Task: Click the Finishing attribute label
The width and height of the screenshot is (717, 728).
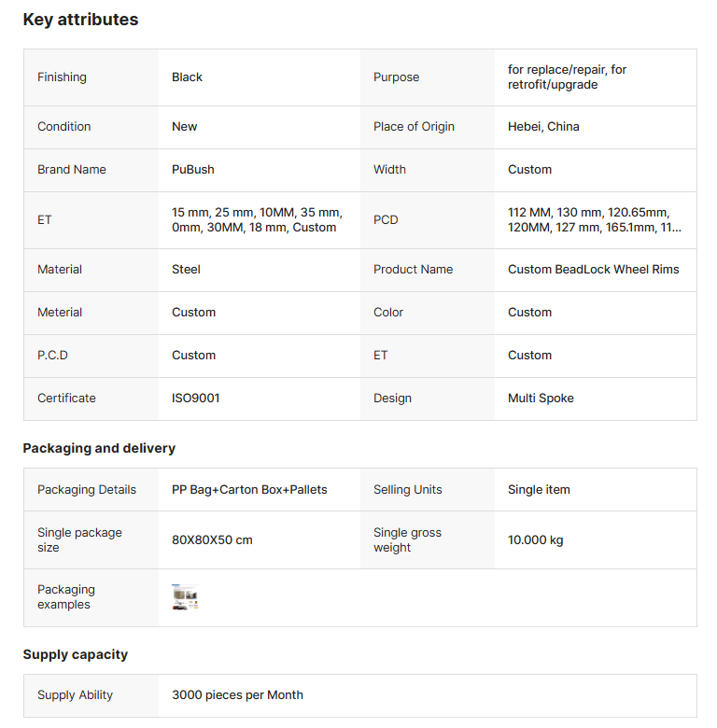Action: pos(62,77)
